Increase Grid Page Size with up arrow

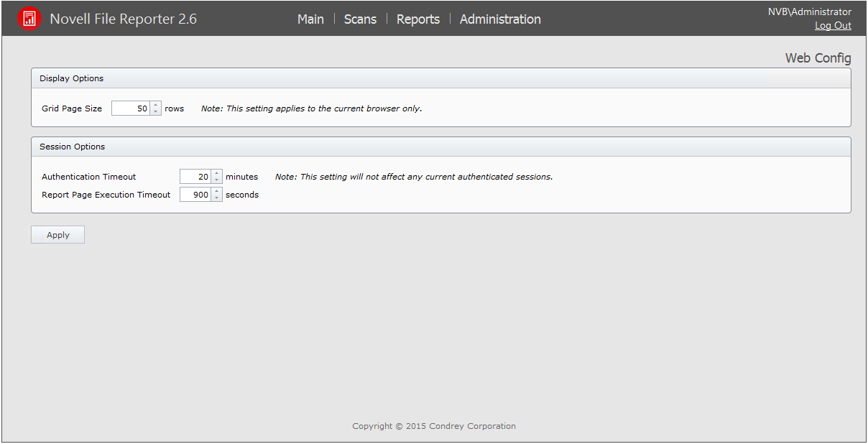(156, 105)
